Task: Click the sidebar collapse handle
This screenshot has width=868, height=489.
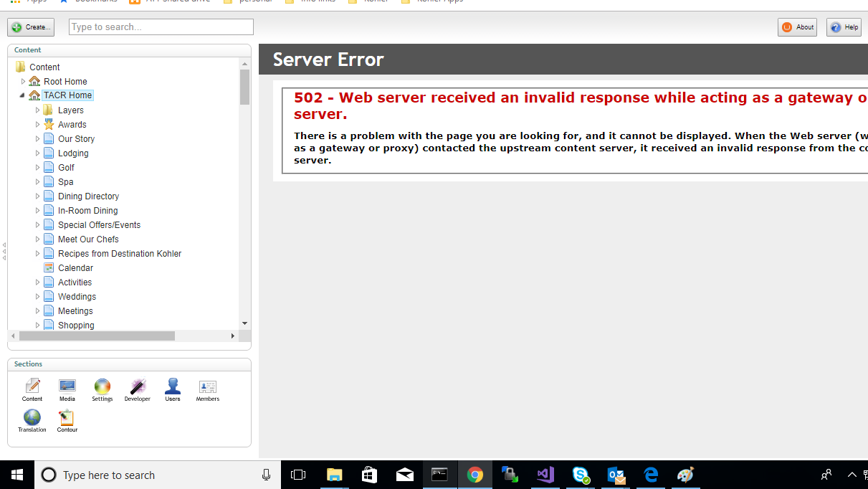Action: pos(4,251)
